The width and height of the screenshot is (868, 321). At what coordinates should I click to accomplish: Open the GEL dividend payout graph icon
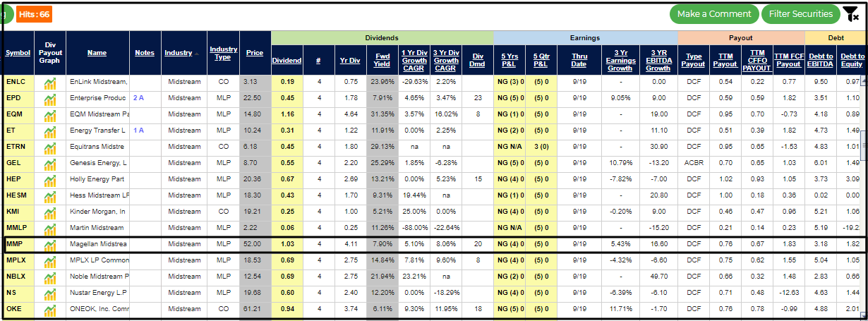[x=50, y=164]
